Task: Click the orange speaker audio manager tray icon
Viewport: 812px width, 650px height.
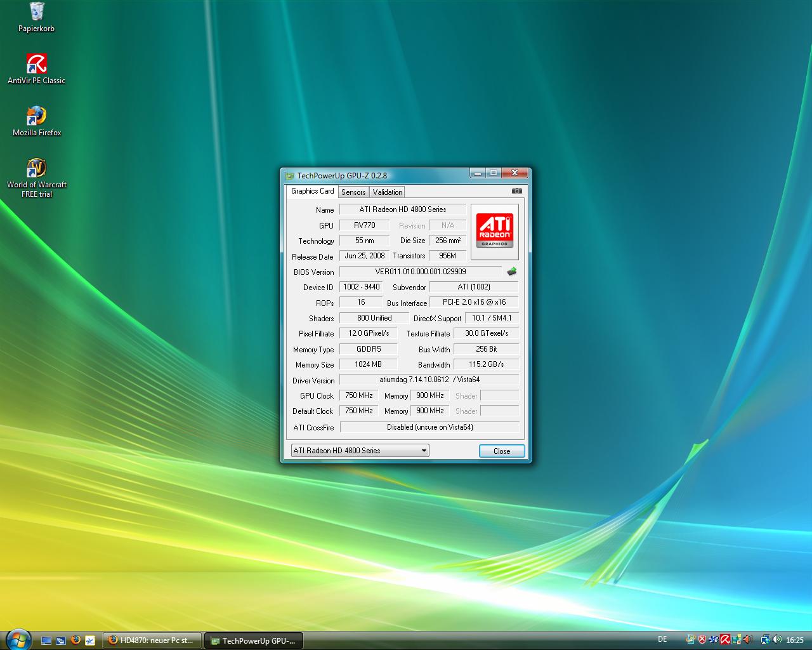Action: (x=748, y=639)
